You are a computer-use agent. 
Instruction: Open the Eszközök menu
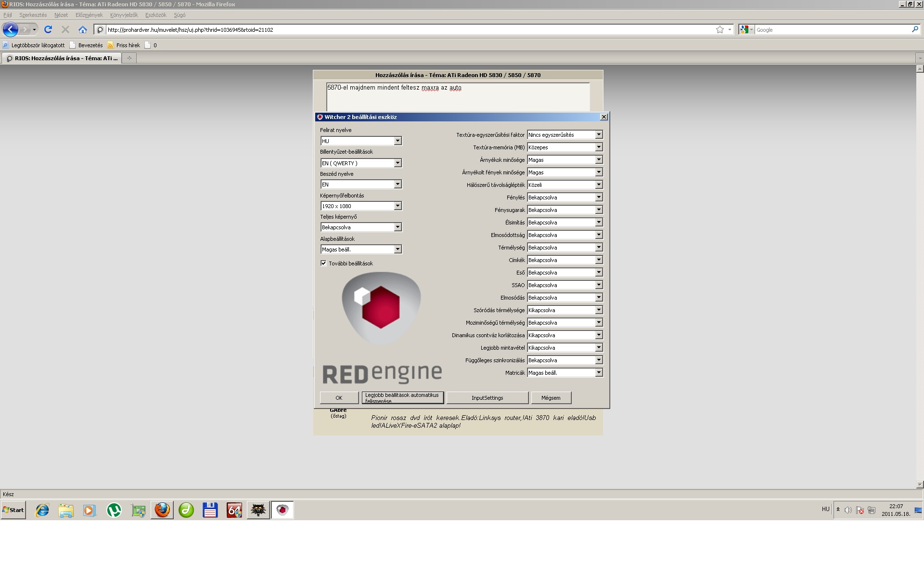(156, 15)
